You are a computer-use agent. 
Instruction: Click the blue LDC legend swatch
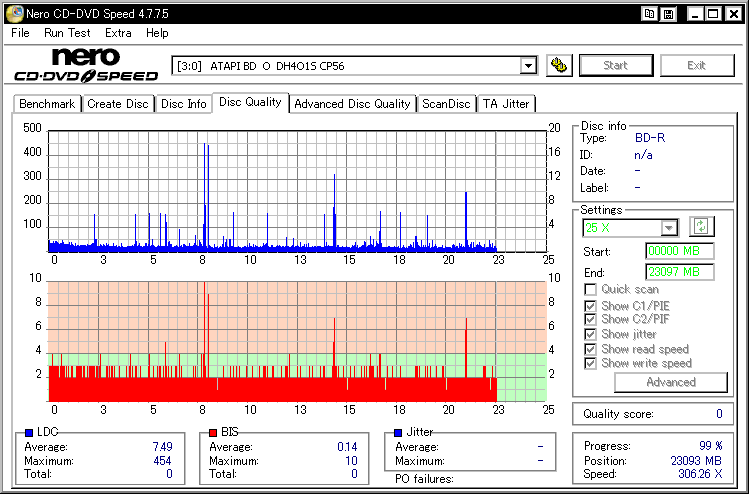pyautogui.click(x=29, y=432)
